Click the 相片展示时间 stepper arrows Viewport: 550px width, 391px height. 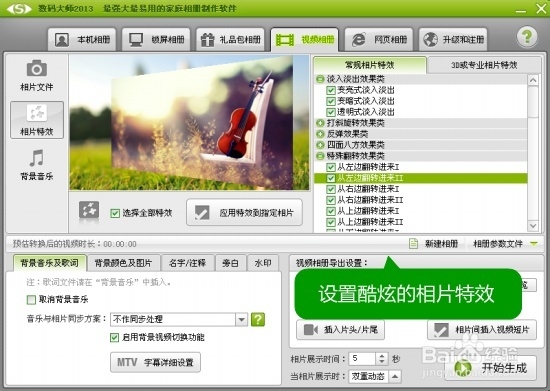pyautogui.click(x=382, y=359)
